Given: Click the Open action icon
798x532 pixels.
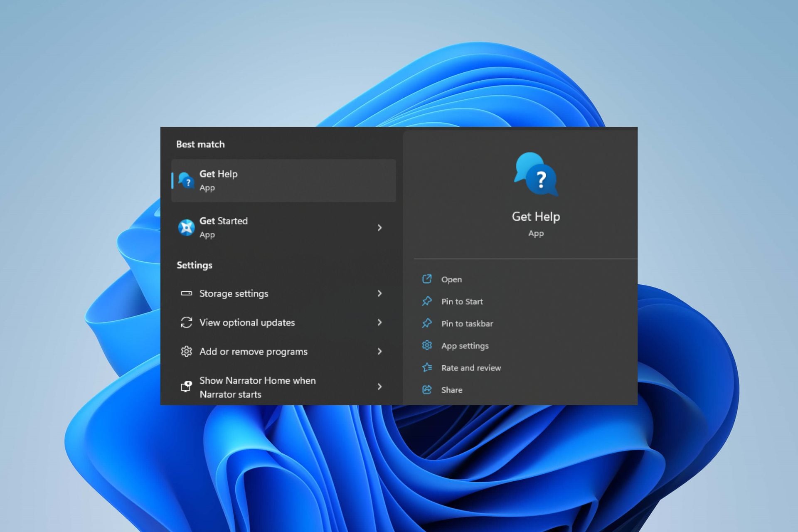Looking at the screenshot, I should tap(427, 279).
